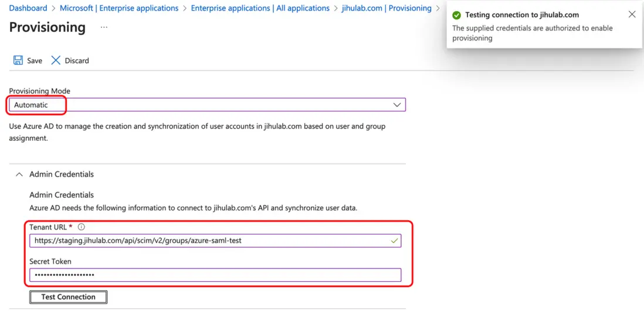Click the Discard button label

[x=77, y=60]
